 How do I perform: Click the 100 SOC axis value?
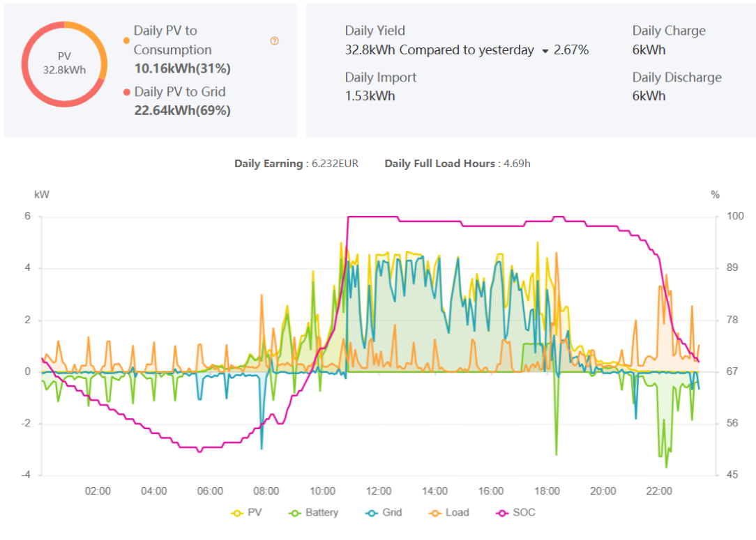(735, 216)
